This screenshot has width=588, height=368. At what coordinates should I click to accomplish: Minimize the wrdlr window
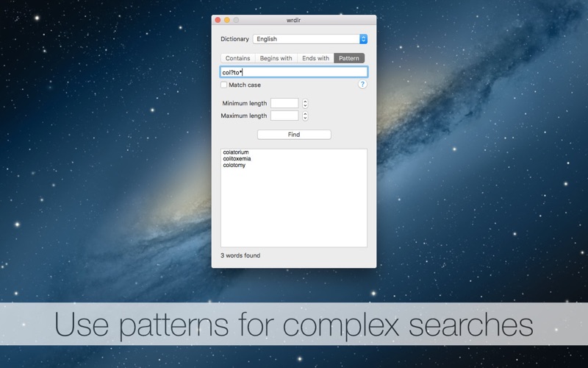tap(227, 20)
